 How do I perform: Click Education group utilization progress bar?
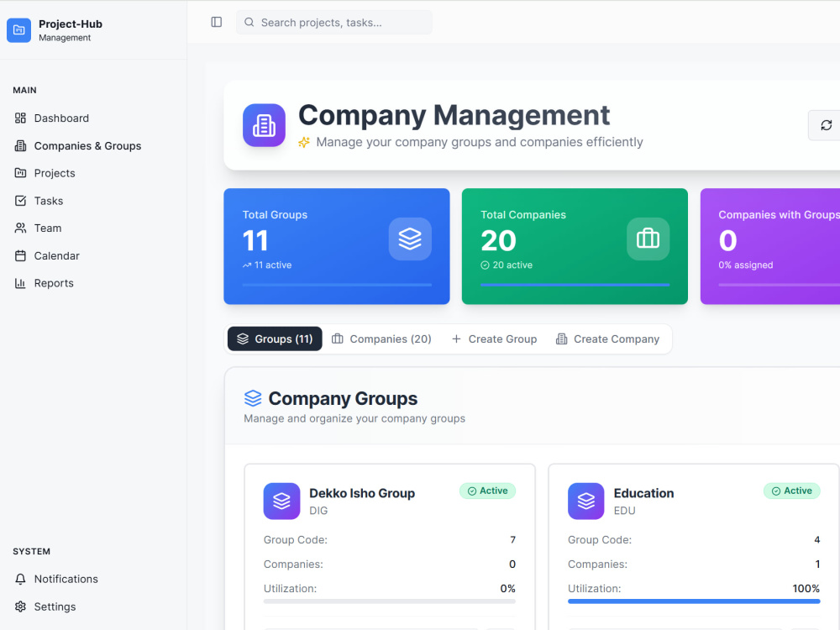[694, 601]
